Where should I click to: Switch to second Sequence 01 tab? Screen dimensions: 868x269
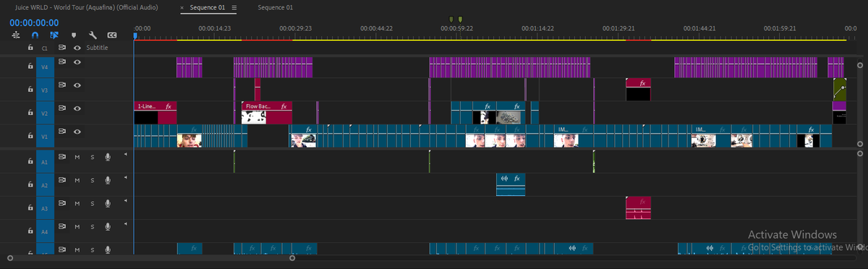pos(276,7)
